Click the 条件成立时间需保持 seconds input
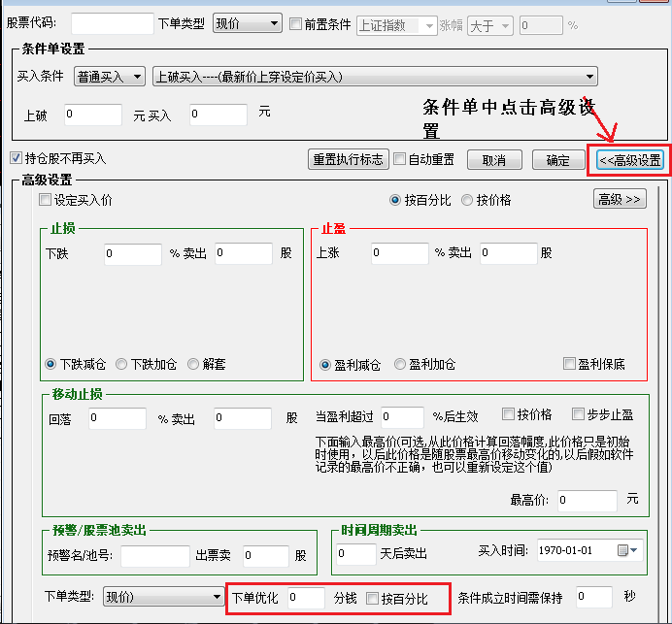672x624 pixels. pos(594,597)
